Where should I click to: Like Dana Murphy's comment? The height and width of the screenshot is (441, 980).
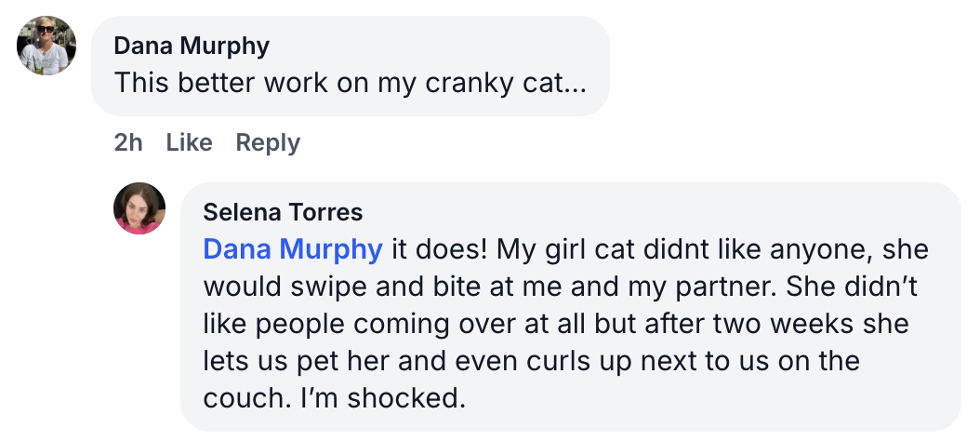click(x=189, y=142)
